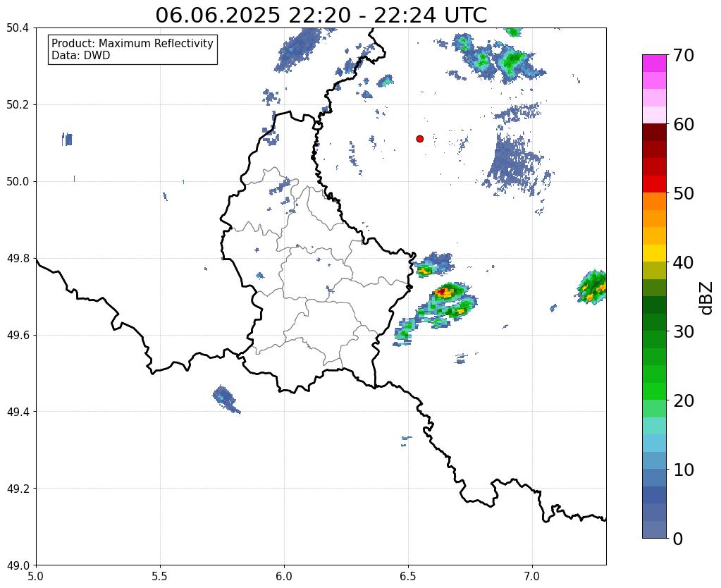Click the 70 tick label on colorbar
This screenshot has height=588, width=721.
pos(683,55)
